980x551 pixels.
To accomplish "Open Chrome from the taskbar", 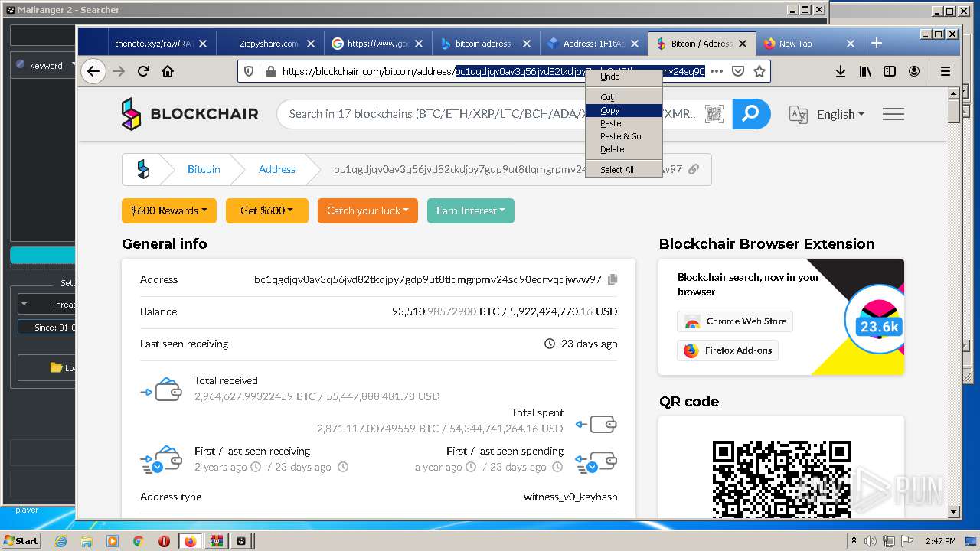I will (x=138, y=541).
